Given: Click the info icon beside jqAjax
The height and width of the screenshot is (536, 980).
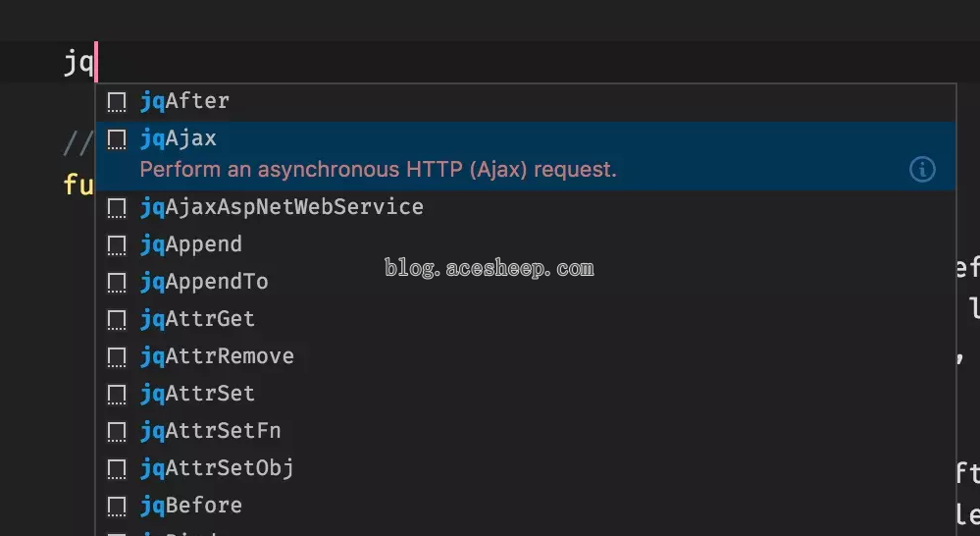Looking at the screenshot, I should coord(922,170).
